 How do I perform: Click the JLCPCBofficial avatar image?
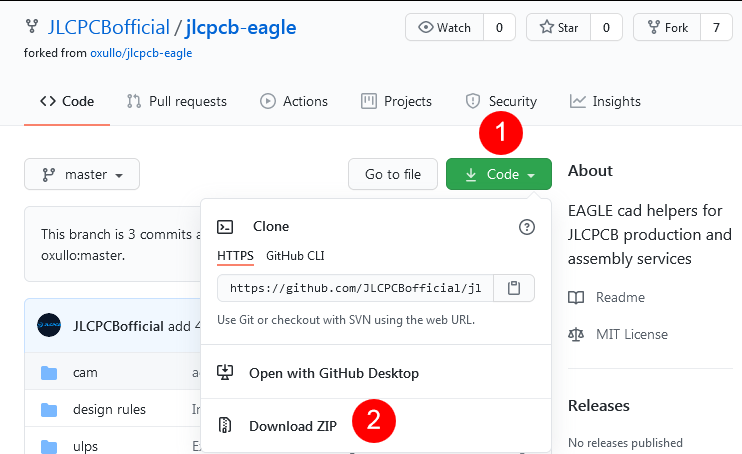click(49, 325)
